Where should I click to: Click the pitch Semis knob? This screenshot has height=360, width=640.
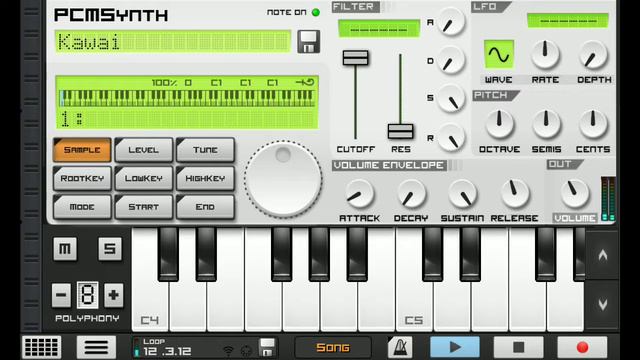(x=546, y=124)
